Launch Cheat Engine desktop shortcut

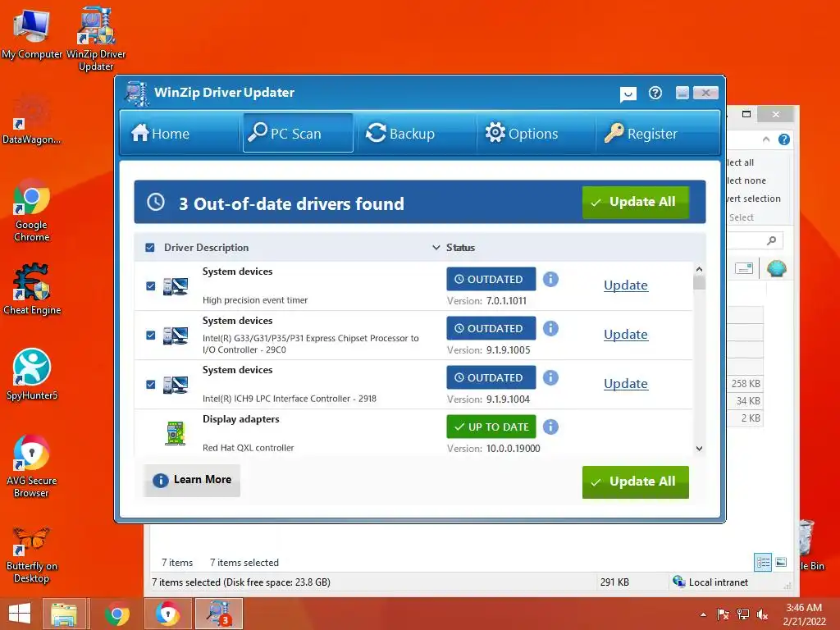31,290
